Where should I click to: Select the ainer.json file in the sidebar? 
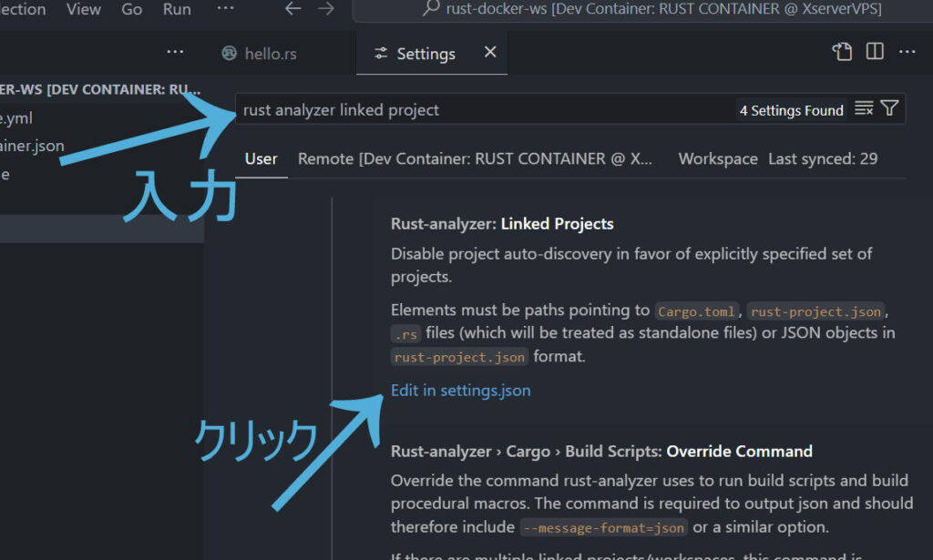click(32, 145)
